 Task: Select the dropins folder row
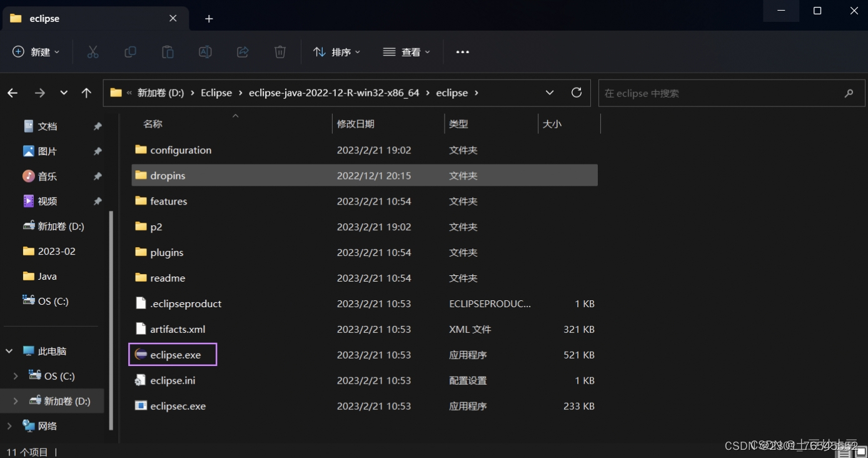365,176
